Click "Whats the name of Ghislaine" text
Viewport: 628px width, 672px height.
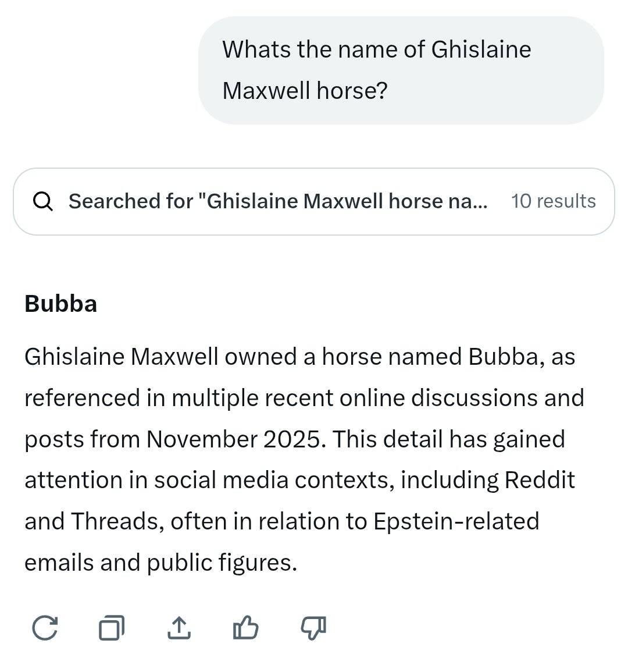[376, 49]
